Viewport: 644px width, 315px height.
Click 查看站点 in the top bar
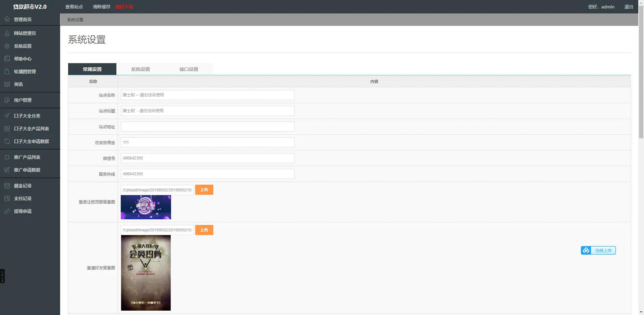pyautogui.click(x=74, y=7)
